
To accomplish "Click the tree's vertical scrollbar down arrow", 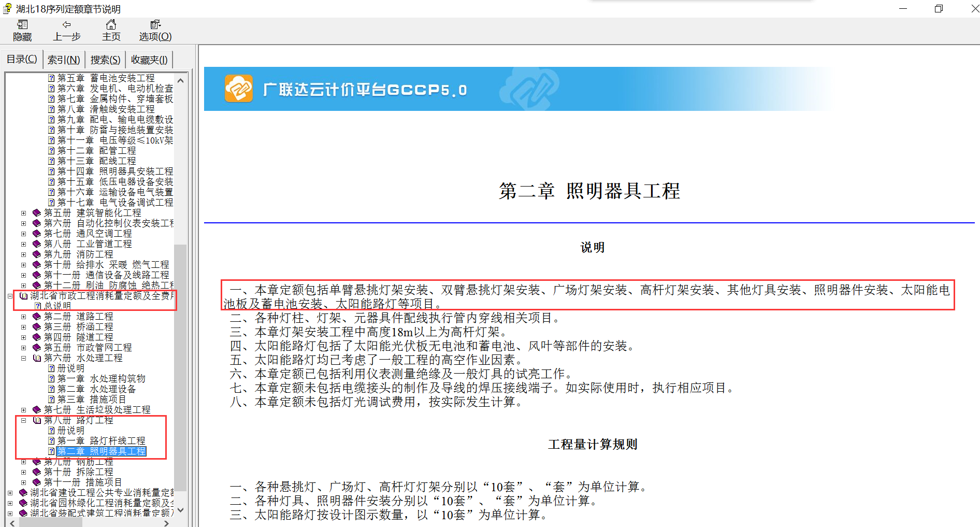I will 180,510.
